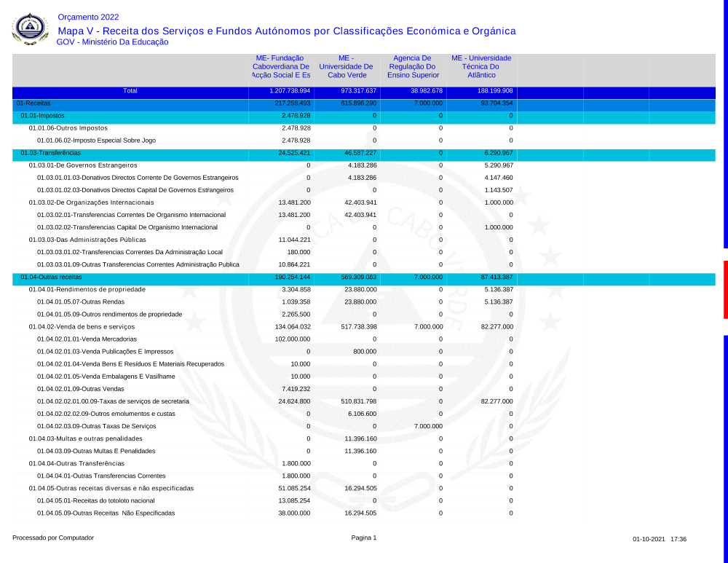Click the total value 1.207.738.994
Viewport: 728px width, 563px height.
(290, 91)
